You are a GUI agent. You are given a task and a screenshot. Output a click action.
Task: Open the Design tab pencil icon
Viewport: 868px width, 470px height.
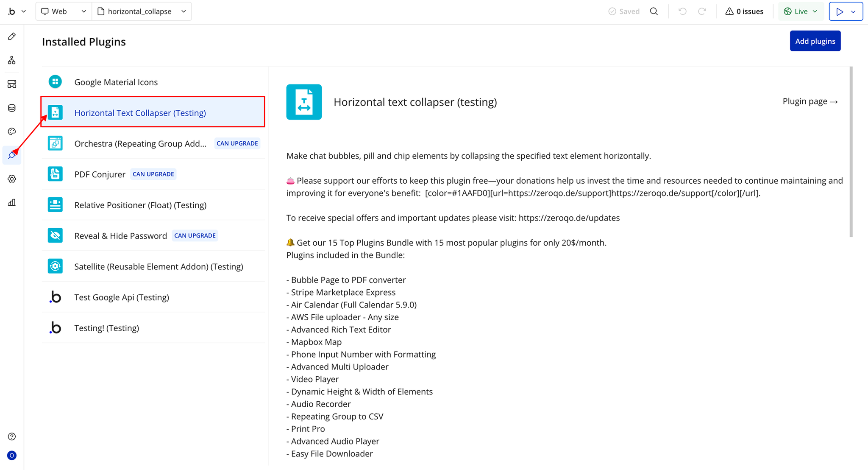(x=12, y=36)
